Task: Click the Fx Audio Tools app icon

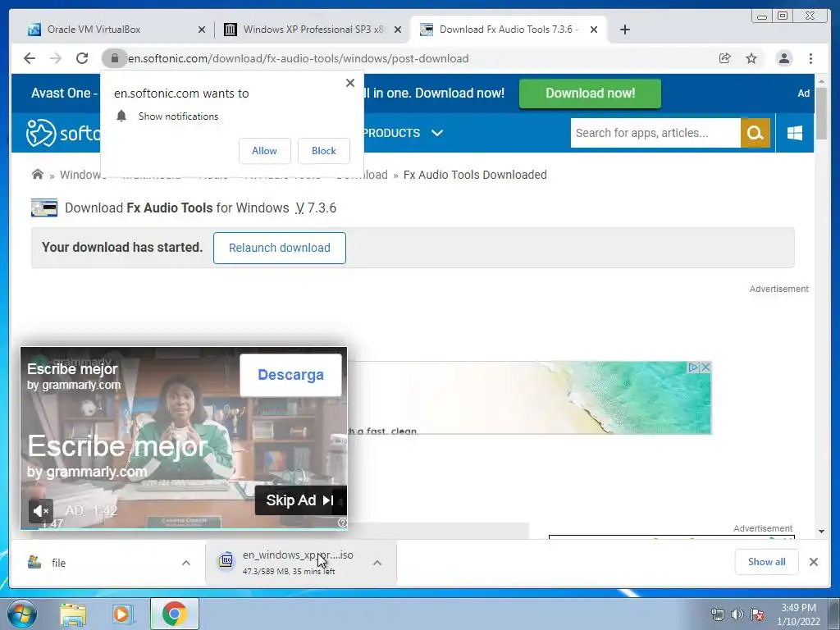Action: tap(44, 208)
